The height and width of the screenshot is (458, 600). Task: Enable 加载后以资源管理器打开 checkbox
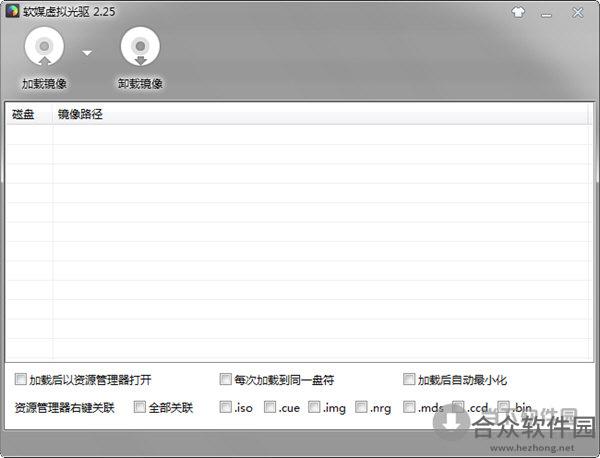[x=20, y=379]
